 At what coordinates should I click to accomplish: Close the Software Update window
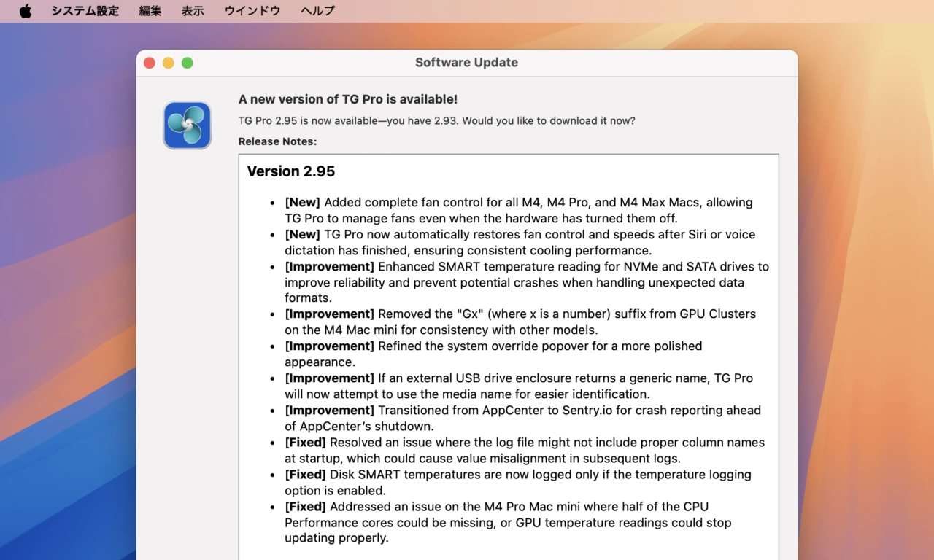(150, 63)
